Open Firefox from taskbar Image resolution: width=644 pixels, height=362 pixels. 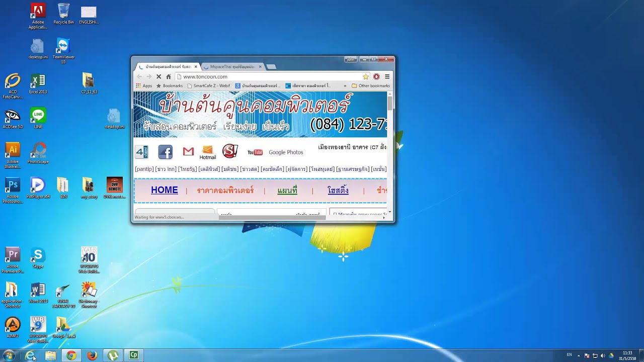coord(92,355)
